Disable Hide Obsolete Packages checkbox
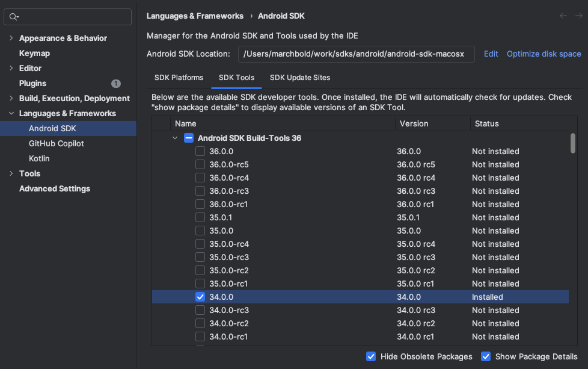 coord(371,356)
